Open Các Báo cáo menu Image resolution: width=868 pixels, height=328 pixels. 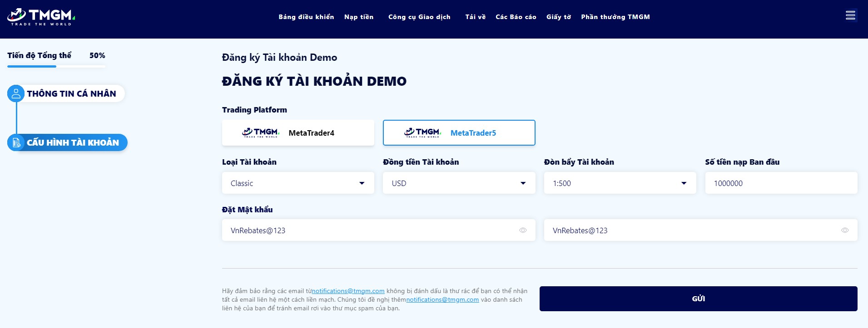pos(516,17)
